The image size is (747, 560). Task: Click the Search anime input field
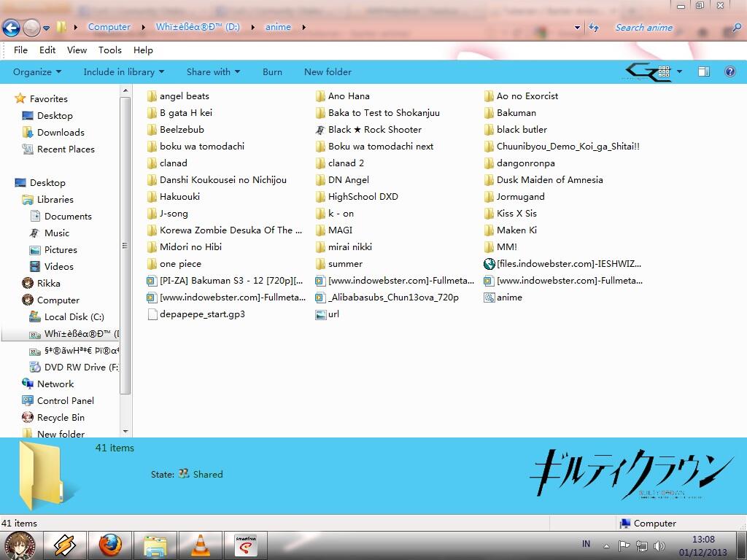tap(670, 28)
